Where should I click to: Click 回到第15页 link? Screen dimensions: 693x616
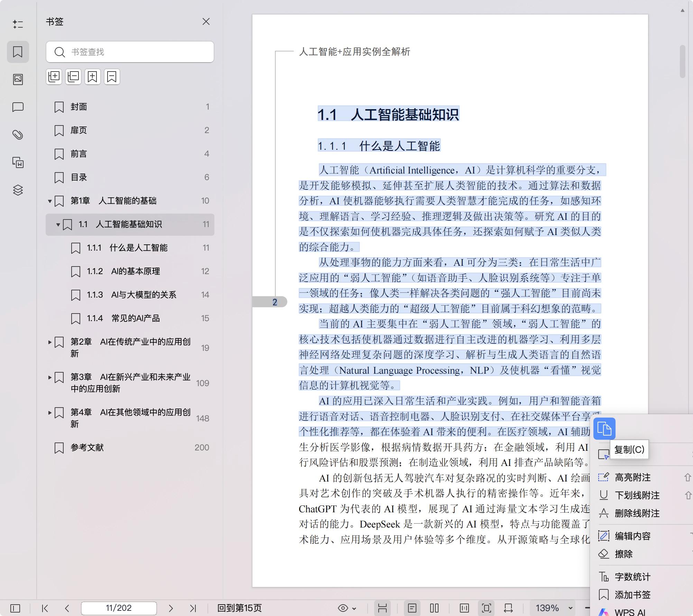click(x=239, y=608)
